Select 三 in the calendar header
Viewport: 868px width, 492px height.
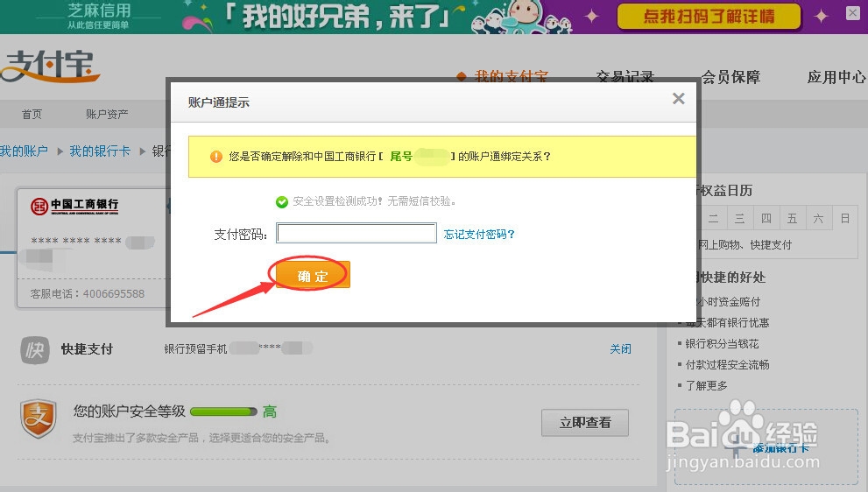(x=739, y=219)
